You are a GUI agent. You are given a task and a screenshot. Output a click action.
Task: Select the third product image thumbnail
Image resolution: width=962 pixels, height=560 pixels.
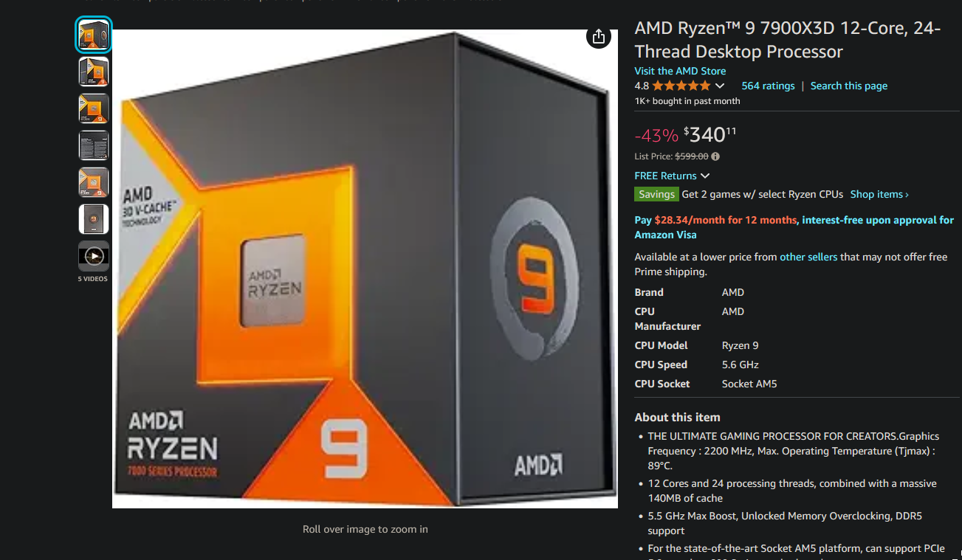(x=94, y=108)
